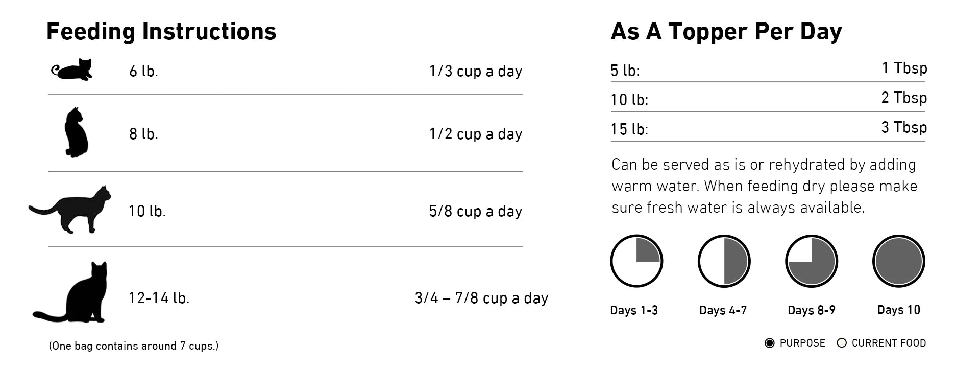Select the three-quarter Days 8-9 pie chart
This screenshot has height=368, width=980.
tap(811, 261)
